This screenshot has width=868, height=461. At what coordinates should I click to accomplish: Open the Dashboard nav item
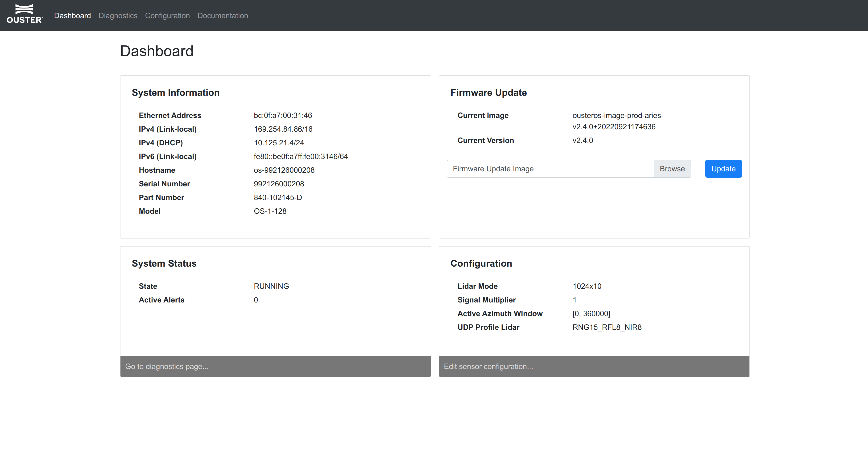72,16
